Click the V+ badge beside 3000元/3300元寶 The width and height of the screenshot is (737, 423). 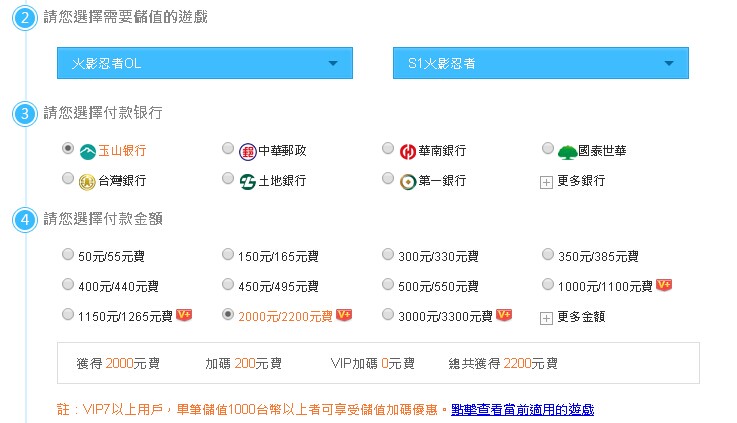click(x=504, y=314)
